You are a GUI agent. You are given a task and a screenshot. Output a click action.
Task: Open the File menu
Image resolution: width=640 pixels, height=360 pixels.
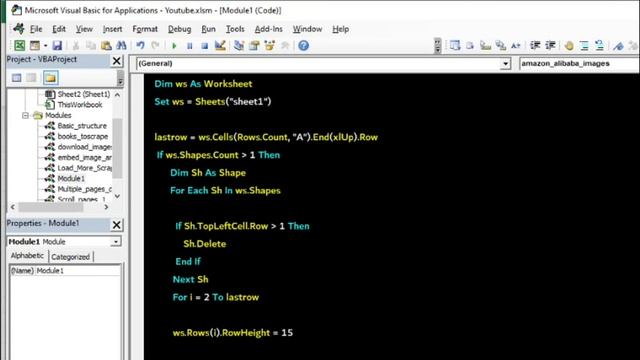tap(36, 29)
